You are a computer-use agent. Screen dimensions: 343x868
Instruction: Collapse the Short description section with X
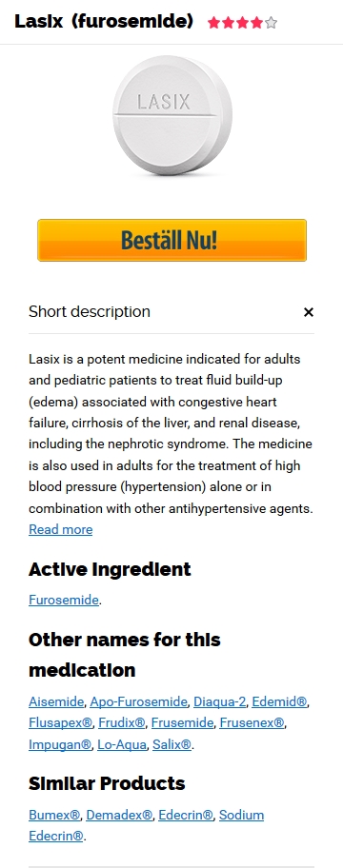point(309,312)
